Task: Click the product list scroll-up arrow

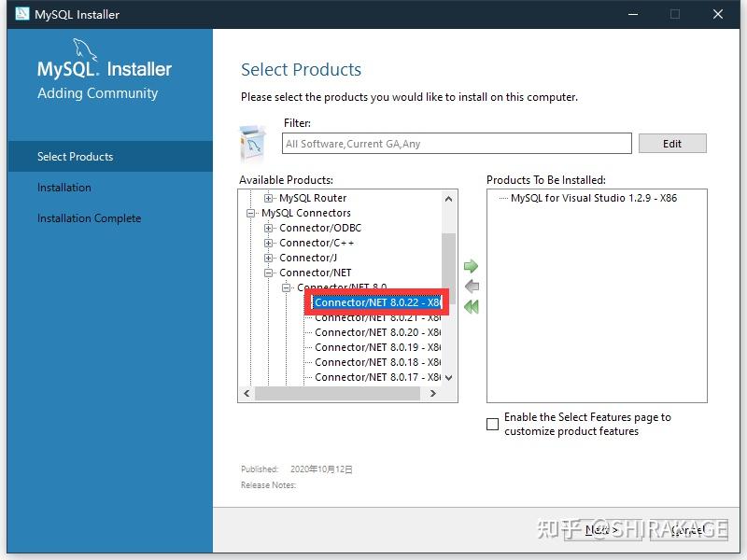Action: (448, 199)
